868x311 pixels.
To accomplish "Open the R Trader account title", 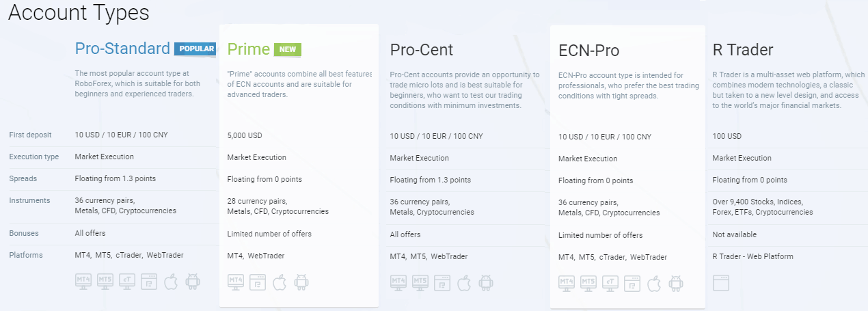I will (743, 49).
